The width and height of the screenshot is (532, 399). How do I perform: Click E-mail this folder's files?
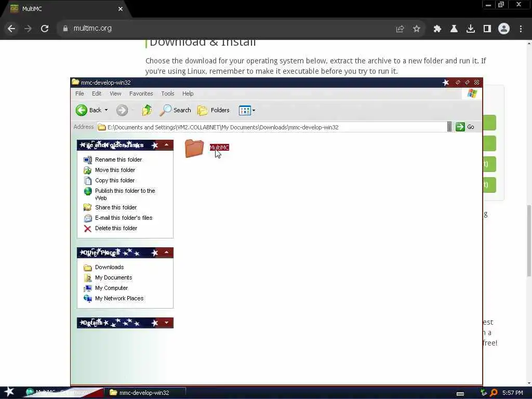pos(124,218)
